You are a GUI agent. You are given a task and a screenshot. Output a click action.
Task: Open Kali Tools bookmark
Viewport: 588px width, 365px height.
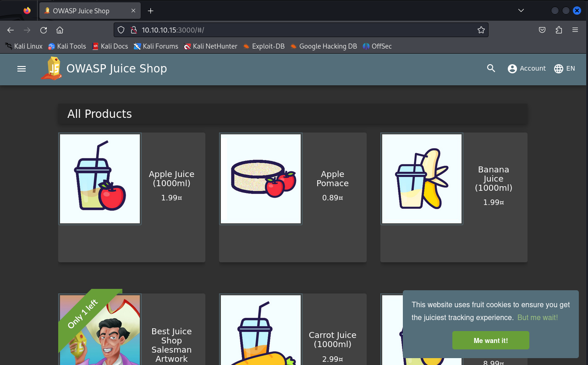67,46
